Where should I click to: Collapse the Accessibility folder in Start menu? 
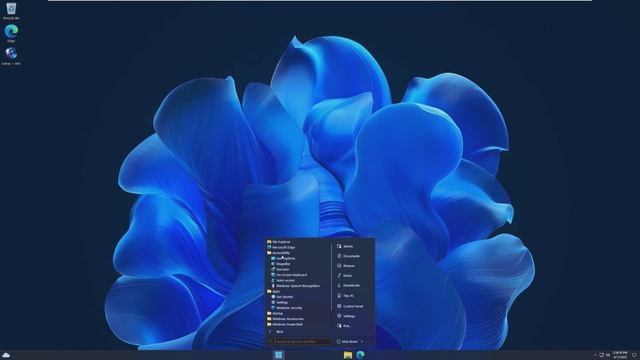pyautogui.click(x=278, y=253)
